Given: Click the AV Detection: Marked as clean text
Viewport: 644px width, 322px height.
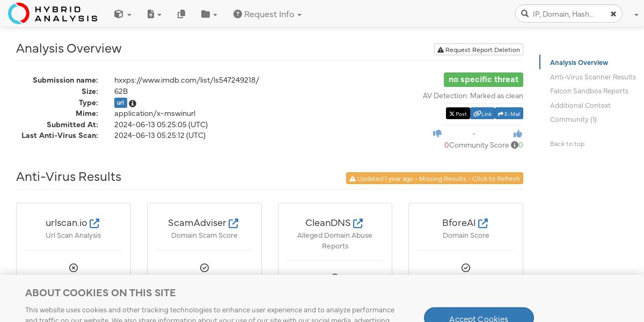Looking at the screenshot, I should tap(473, 96).
